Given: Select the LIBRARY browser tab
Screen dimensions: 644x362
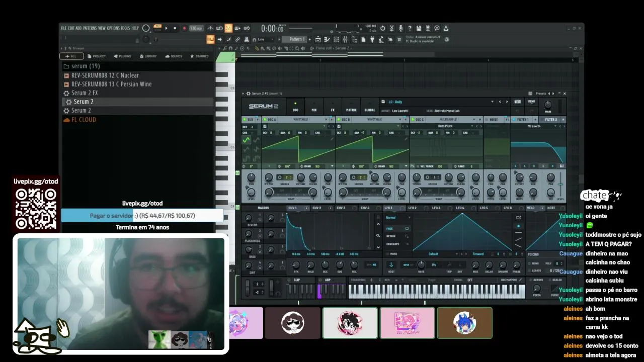Looking at the screenshot, I should click(148, 56).
